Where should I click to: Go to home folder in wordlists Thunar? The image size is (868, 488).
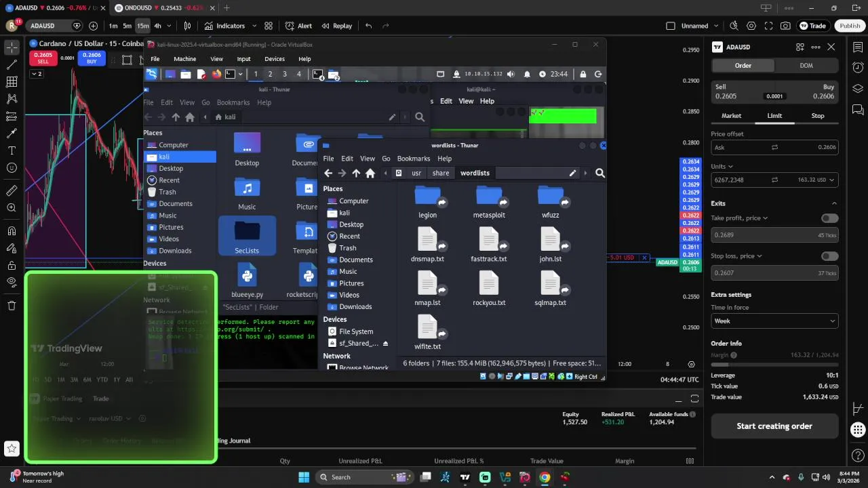(x=370, y=174)
